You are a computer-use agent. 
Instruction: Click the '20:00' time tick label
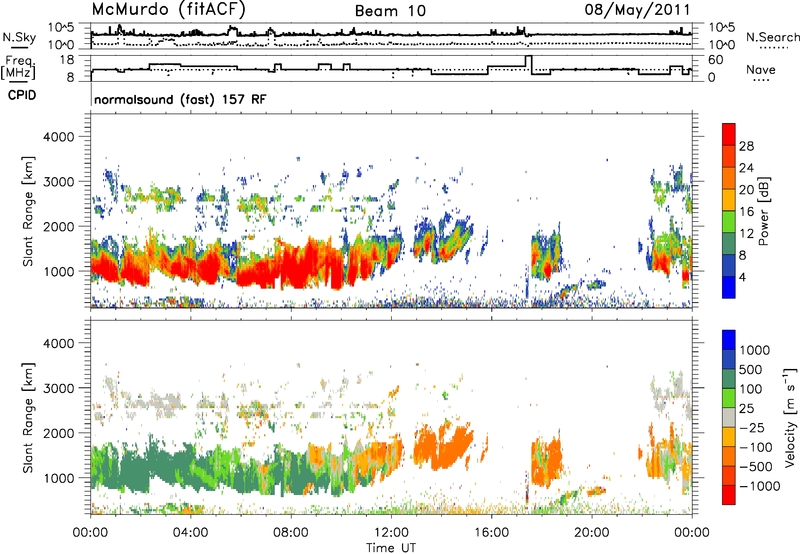pyautogui.click(x=591, y=533)
